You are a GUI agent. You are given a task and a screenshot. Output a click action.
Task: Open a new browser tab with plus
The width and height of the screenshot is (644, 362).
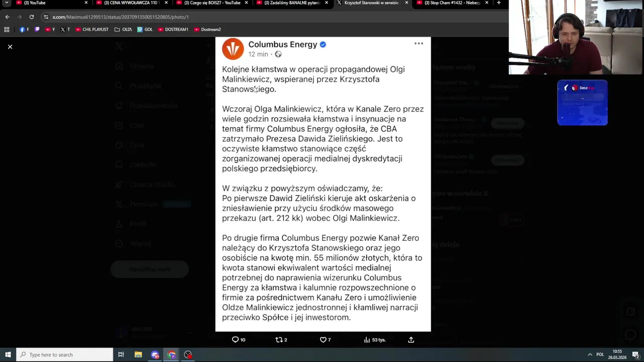(x=499, y=3)
